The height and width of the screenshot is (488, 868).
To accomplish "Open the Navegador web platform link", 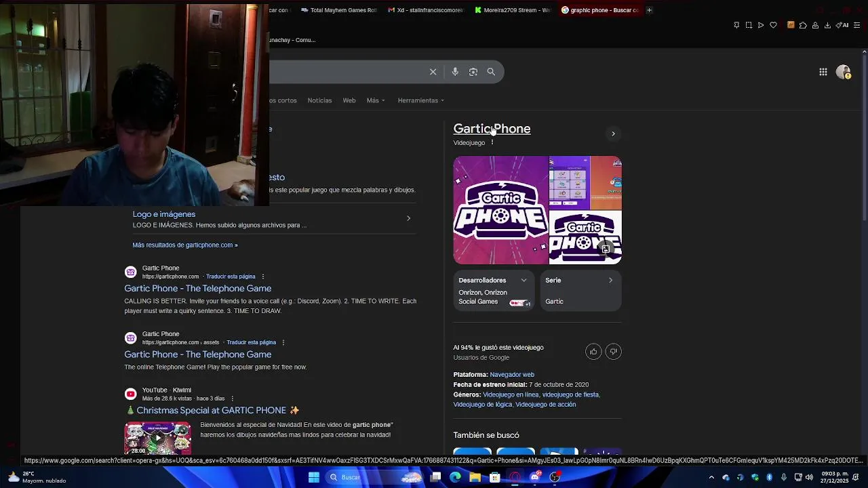I will (x=512, y=375).
